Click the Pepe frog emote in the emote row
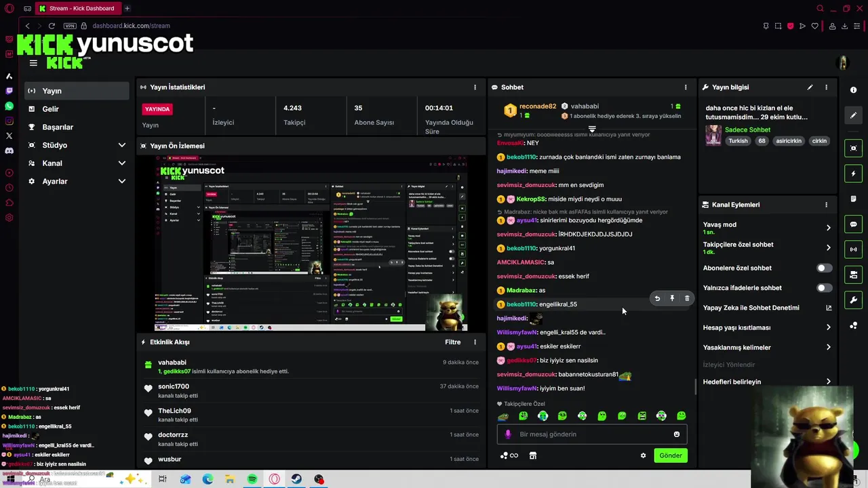868x488 pixels. pyautogui.click(x=503, y=416)
